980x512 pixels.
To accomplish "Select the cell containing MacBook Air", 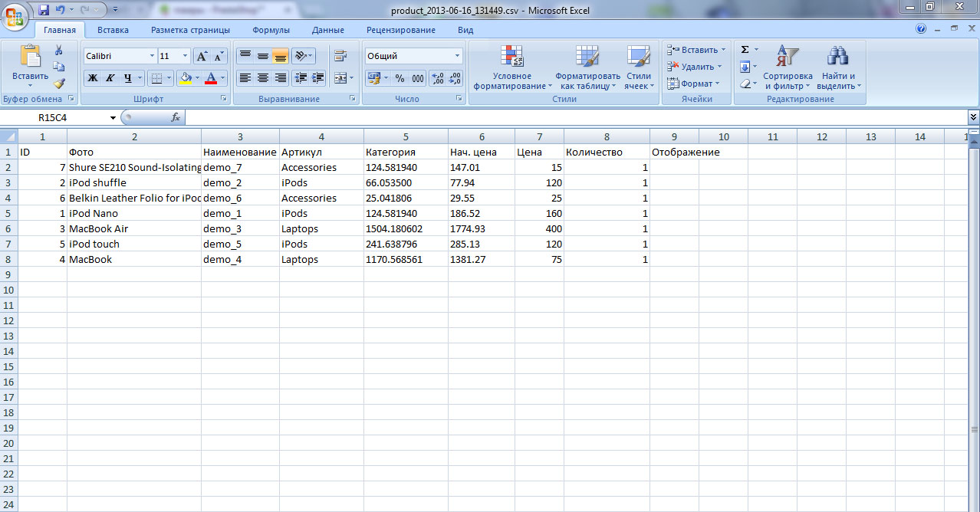I will 133,229.
